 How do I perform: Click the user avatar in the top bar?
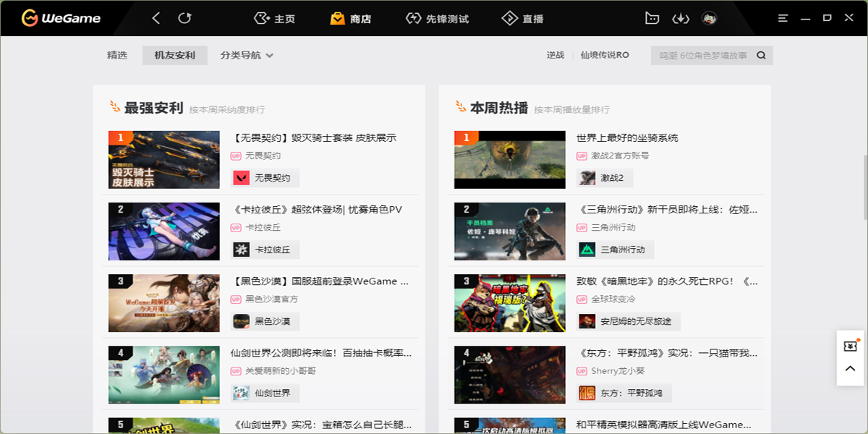[x=709, y=18]
